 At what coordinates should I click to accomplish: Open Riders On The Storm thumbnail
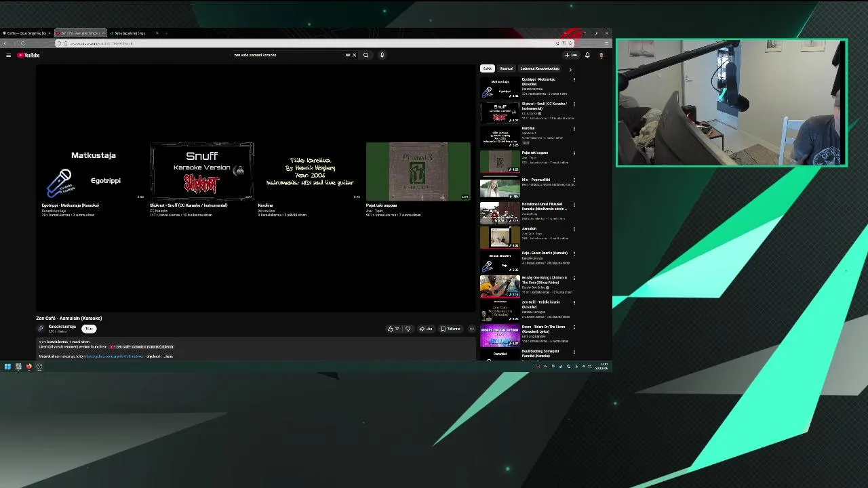(x=500, y=335)
